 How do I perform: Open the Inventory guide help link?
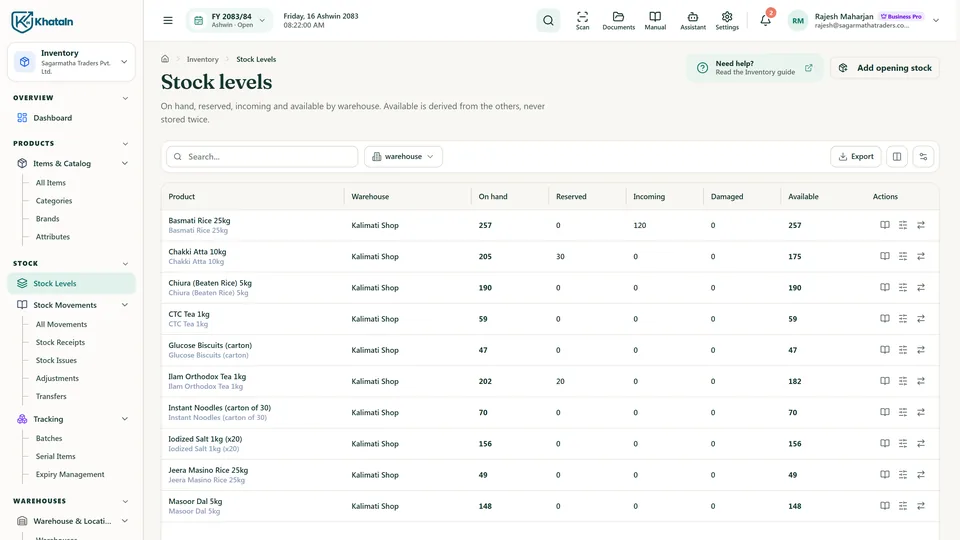(x=755, y=68)
